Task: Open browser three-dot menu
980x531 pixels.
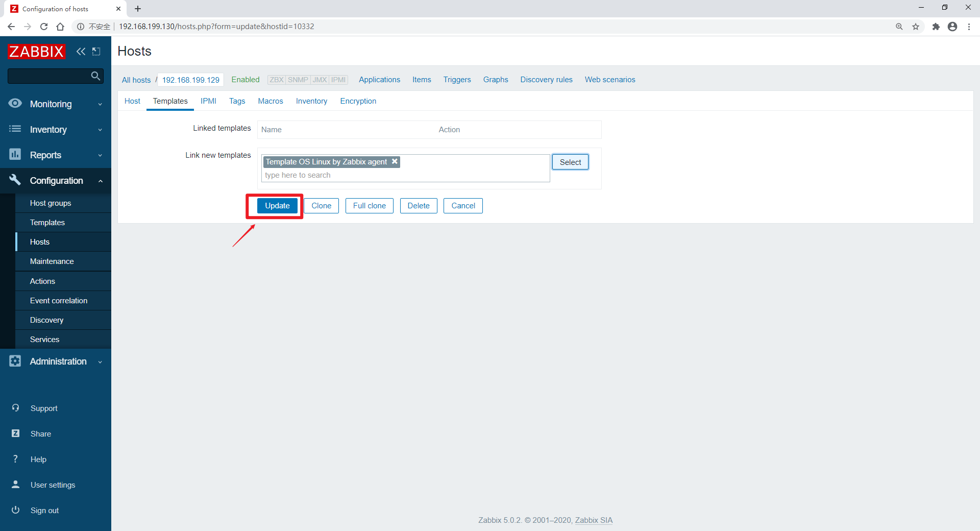Action: [969, 27]
